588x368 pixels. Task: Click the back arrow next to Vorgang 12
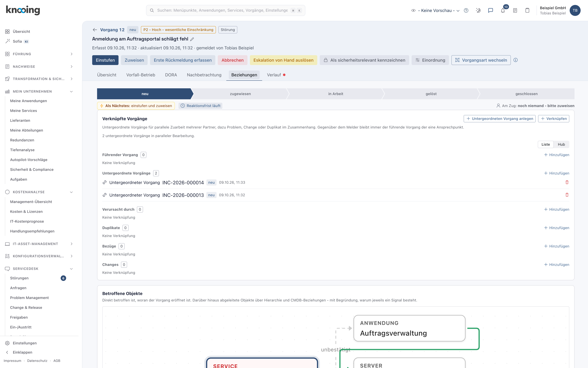pos(95,30)
